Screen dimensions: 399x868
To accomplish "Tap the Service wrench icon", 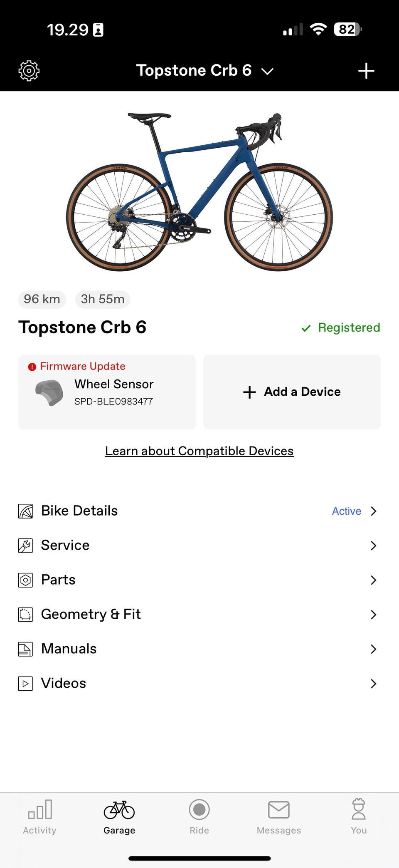I will 25,546.
